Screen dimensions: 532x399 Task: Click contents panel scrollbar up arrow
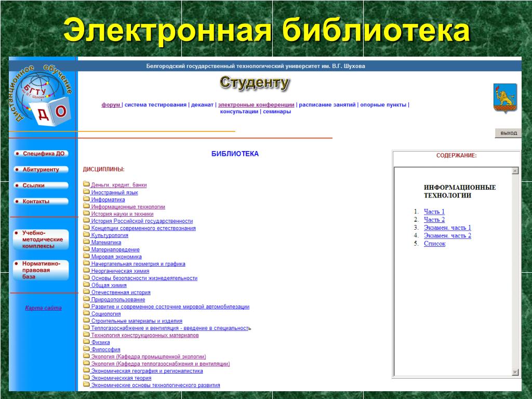coord(515,170)
